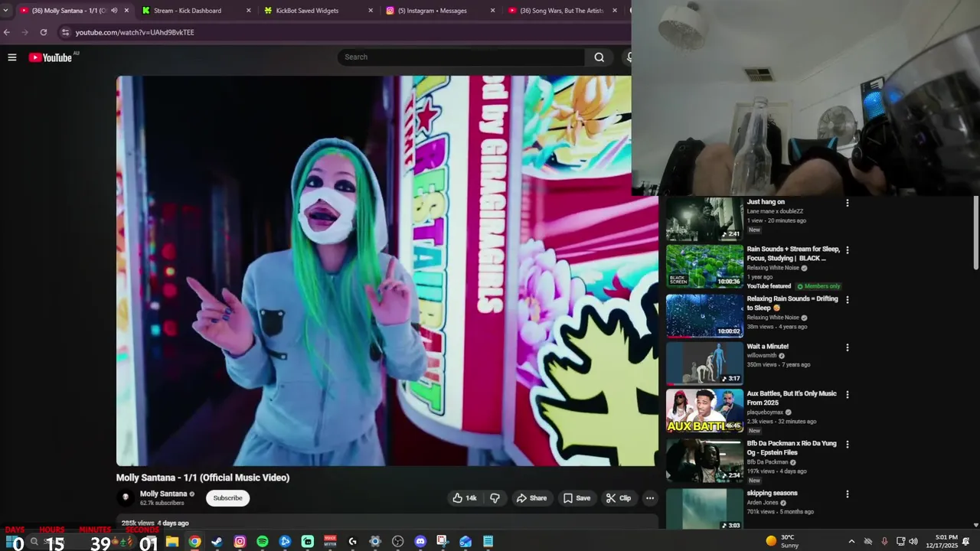
Task: Open more actions ellipsis under video
Action: pyautogui.click(x=650, y=498)
